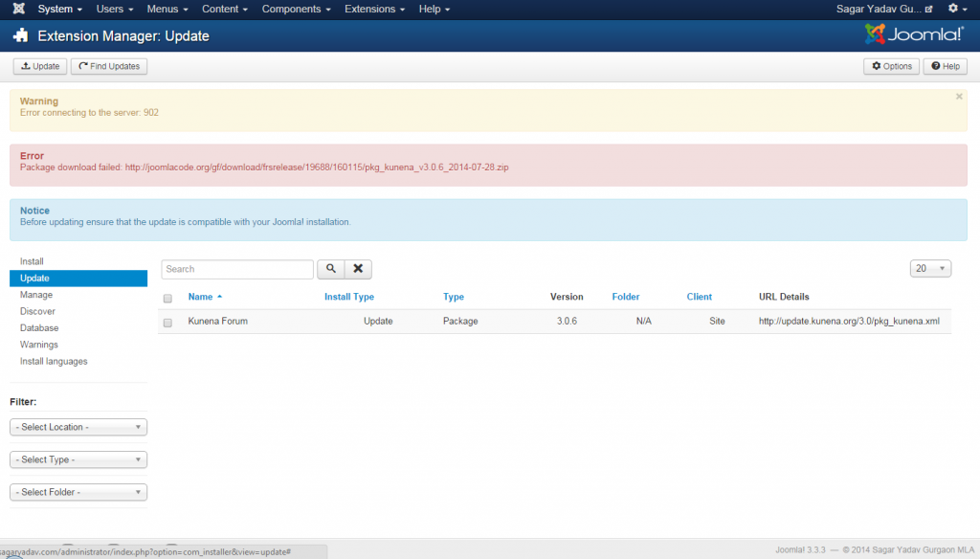Open Help via the question mark button

[x=945, y=66]
